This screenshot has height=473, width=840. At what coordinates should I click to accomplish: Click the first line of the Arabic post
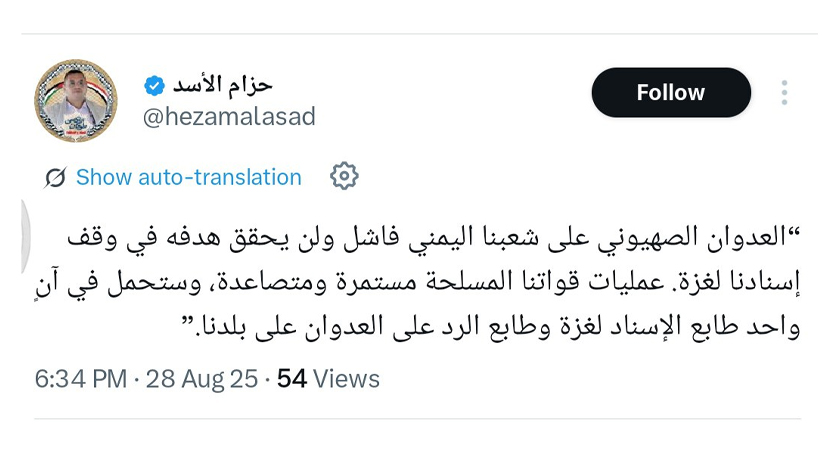tap(433, 238)
